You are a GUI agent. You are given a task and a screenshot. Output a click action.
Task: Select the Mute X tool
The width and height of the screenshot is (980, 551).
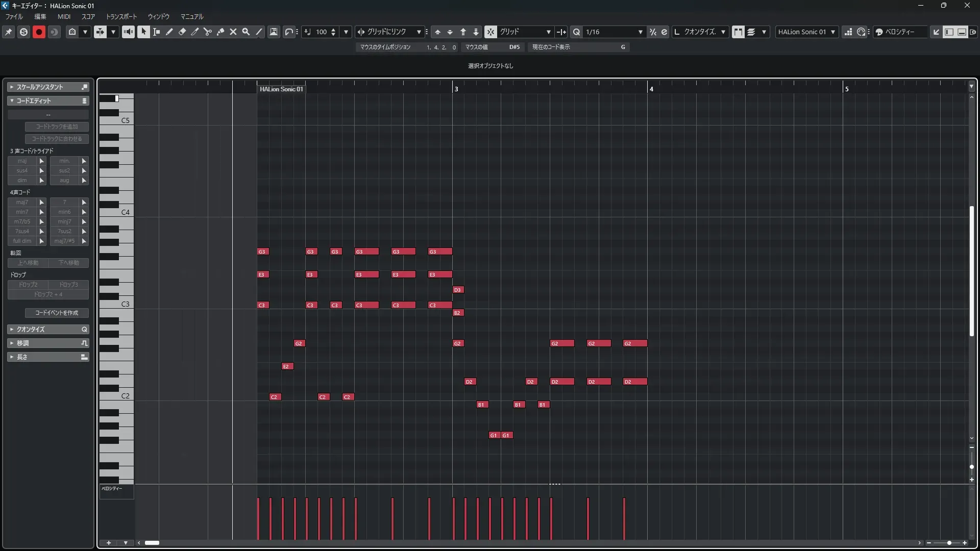233,32
